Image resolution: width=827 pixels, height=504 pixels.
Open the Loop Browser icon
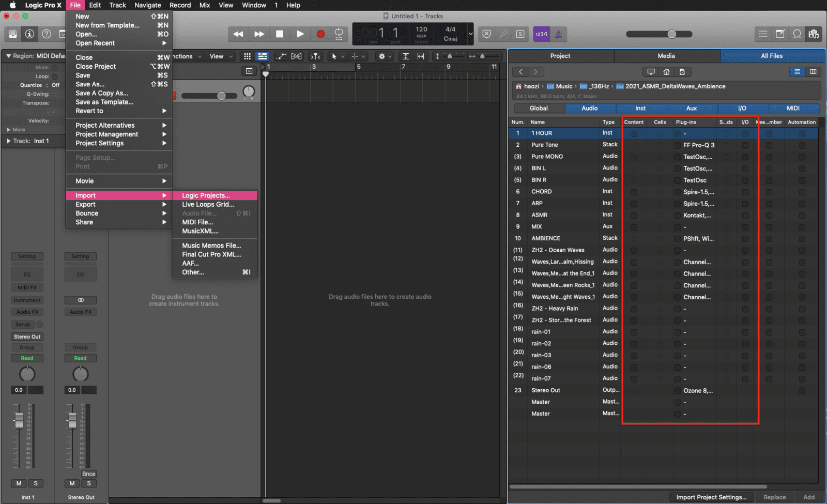tap(797, 34)
